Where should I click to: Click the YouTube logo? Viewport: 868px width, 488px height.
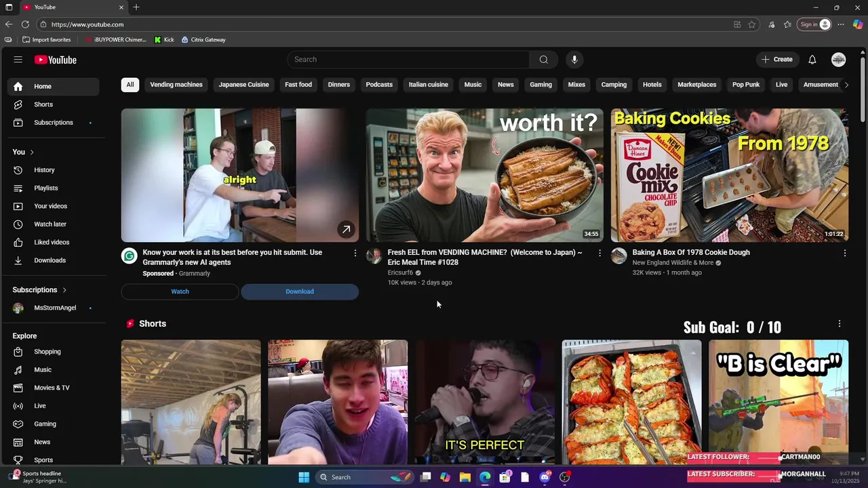(56, 60)
